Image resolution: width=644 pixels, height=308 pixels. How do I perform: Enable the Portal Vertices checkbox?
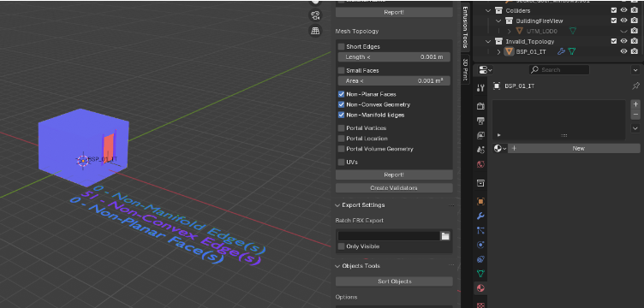pos(341,128)
